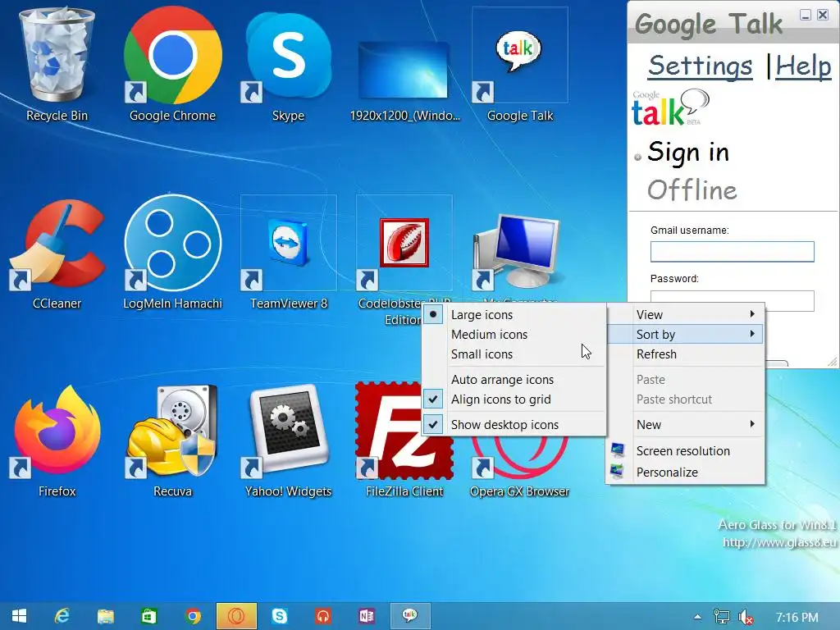This screenshot has height=630, width=840.
Task: Open the Recycle Bin desktop icon
Action: 57,64
